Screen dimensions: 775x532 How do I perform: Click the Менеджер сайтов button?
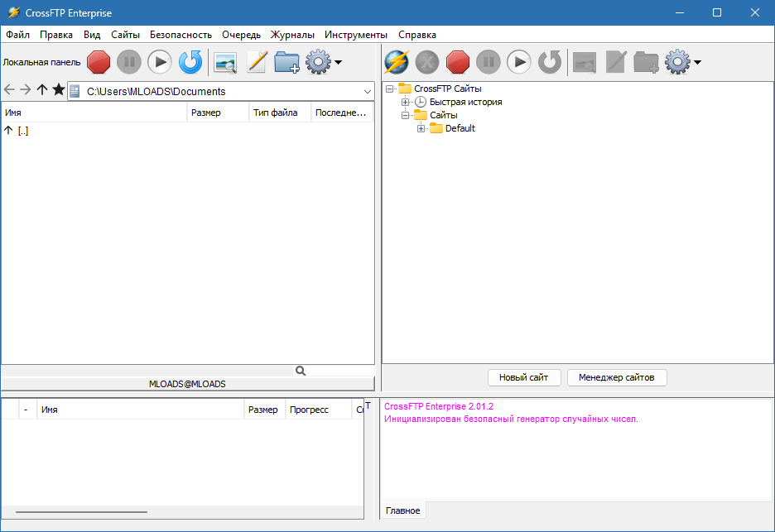click(x=616, y=377)
